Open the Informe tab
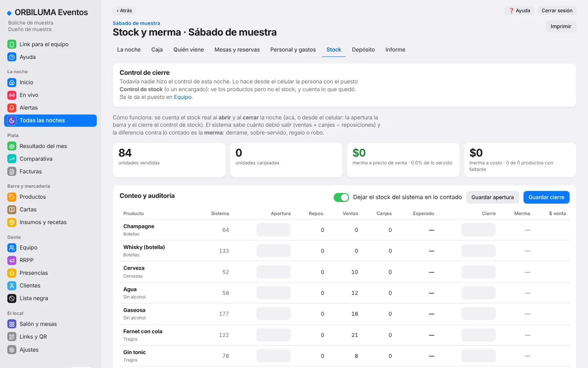 pyautogui.click(x=395, y=49)
